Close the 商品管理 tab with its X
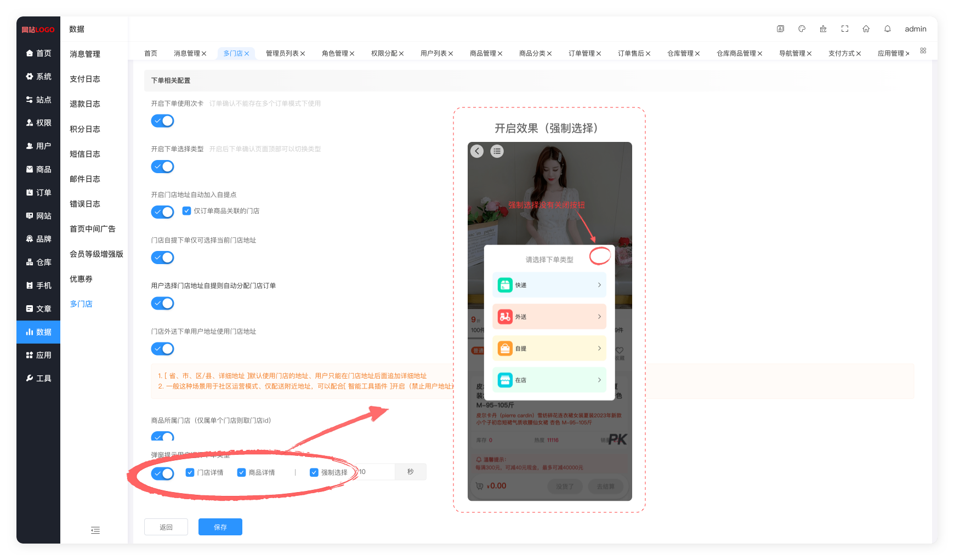 (500, 54)
